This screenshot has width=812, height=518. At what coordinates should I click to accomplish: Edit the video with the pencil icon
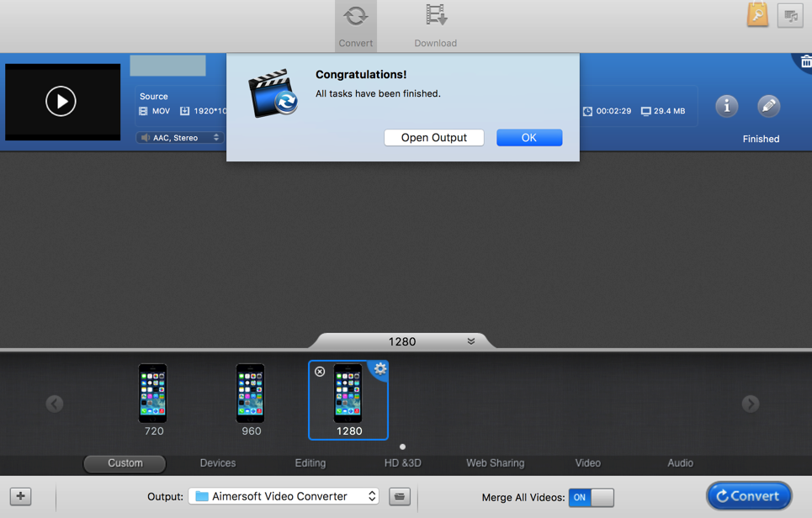click(x=768, y=106)
